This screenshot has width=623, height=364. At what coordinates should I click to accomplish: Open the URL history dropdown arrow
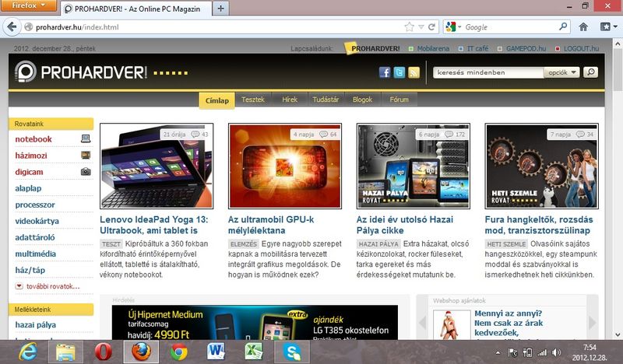pos(421,27)
